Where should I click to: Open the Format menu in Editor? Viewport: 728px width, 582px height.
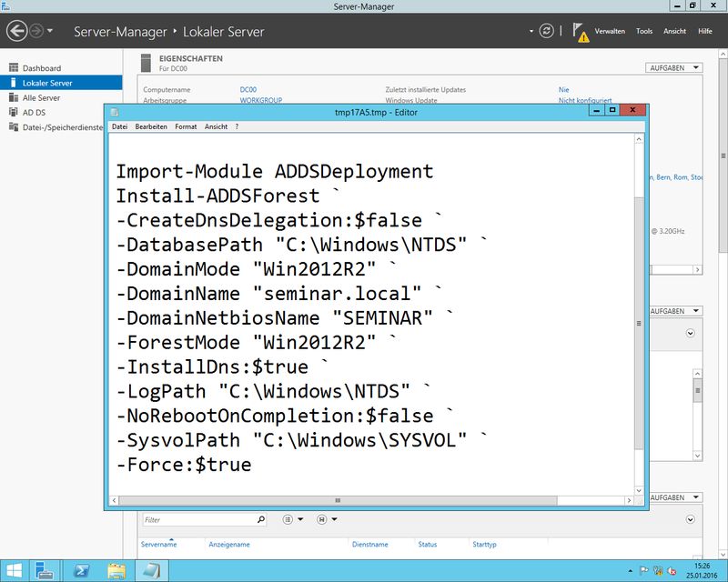pyautogui.click(x=186, y=126)
